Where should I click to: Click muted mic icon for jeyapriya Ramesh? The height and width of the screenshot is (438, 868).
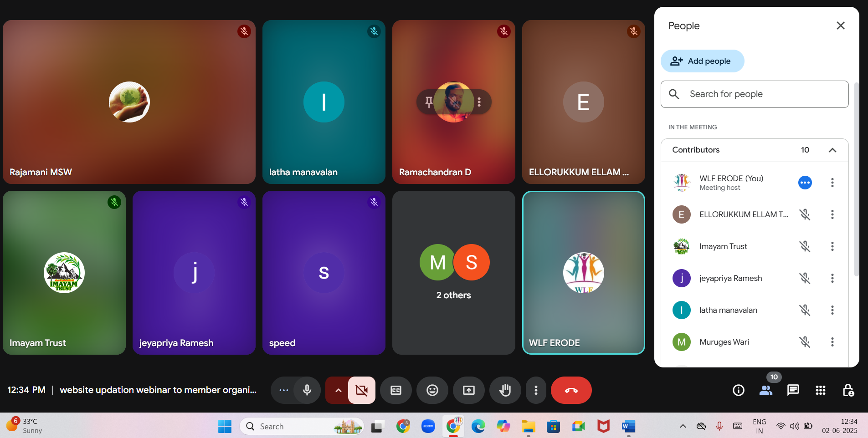tap(805, 278)
